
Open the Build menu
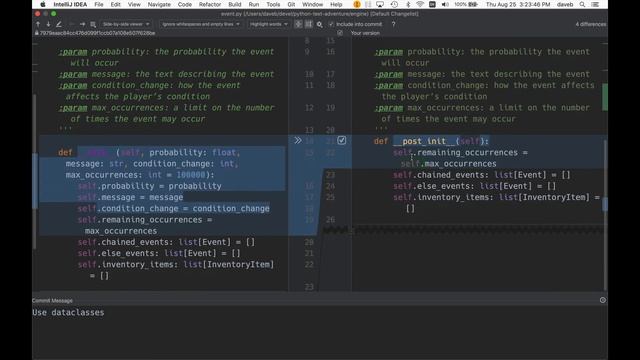tap(235, 4)
